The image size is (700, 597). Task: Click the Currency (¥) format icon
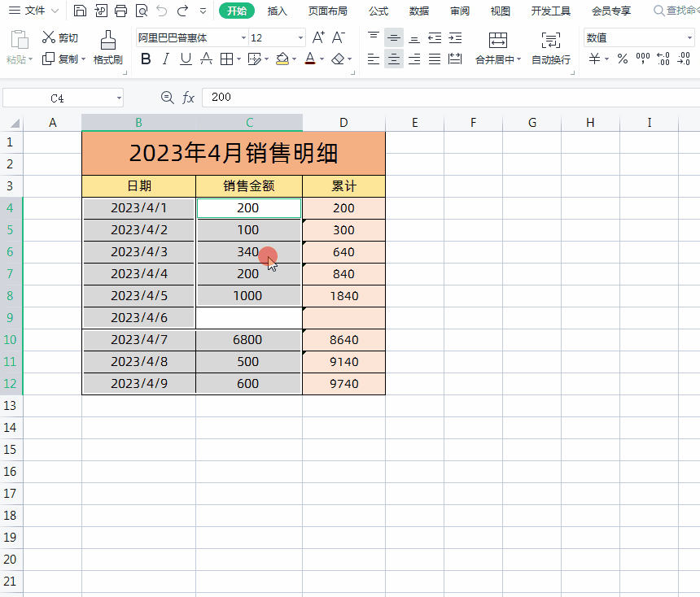tap(594, 59)
